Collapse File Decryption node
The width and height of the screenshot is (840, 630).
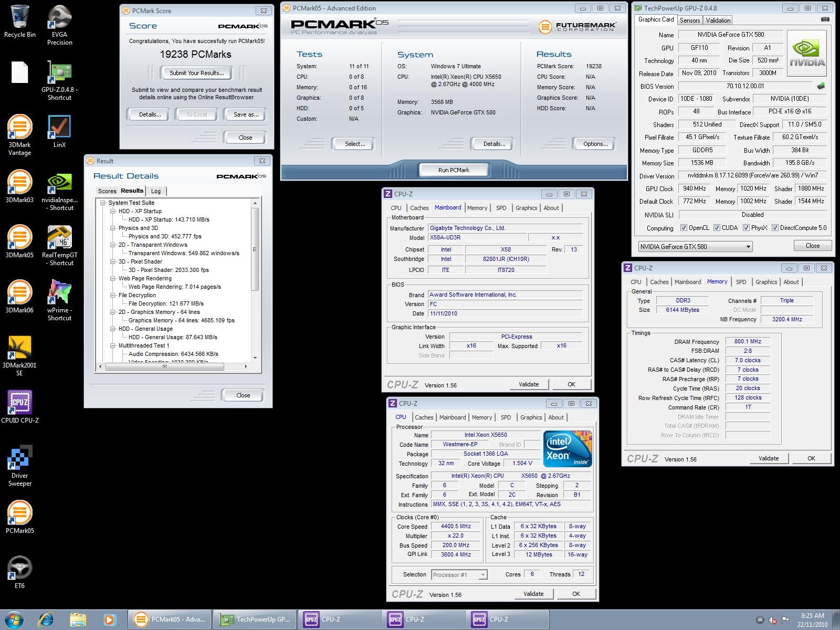tap(112, 295)
